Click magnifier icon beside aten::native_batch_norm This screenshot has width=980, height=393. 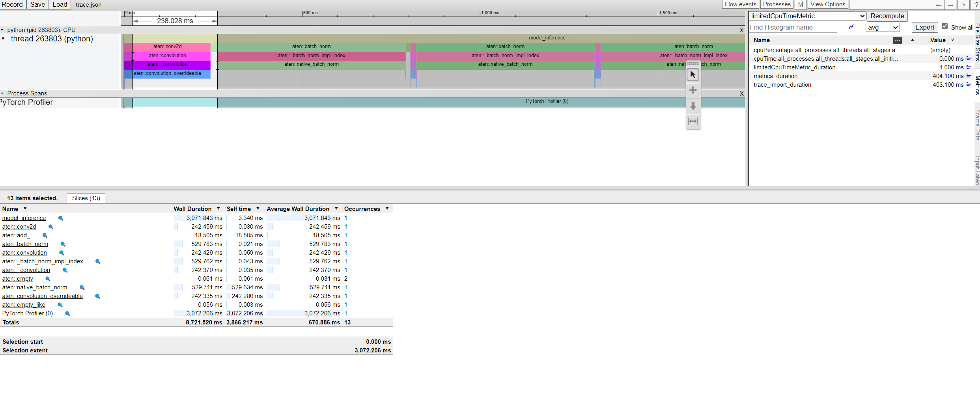(x=82, y=287)
